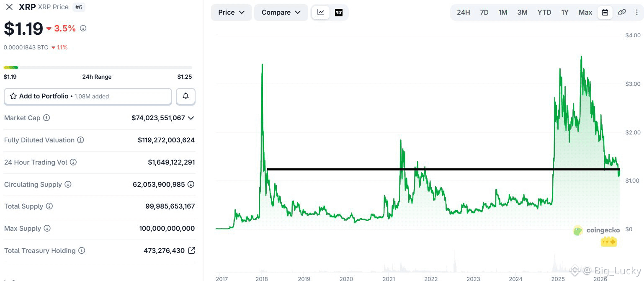Open price change info icon beside 3.5%
644x281 pixels.
pyautogui.click(x=83, y=28)
